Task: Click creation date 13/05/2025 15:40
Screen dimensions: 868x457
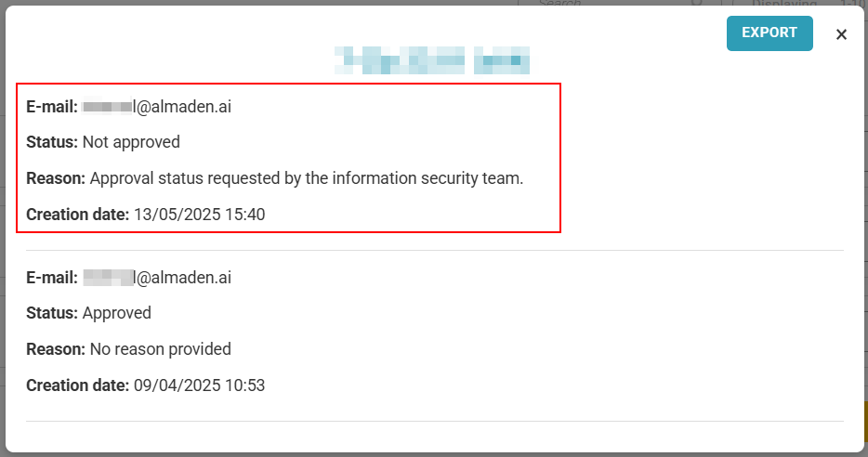Action: point(199,215)
